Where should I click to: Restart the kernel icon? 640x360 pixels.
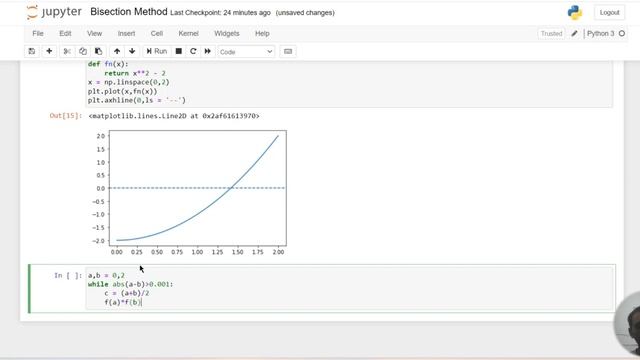point(193,51)
